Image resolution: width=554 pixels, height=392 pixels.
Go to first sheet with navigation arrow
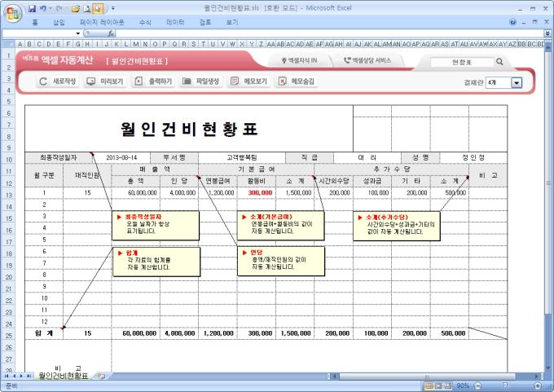pos(6,376)
